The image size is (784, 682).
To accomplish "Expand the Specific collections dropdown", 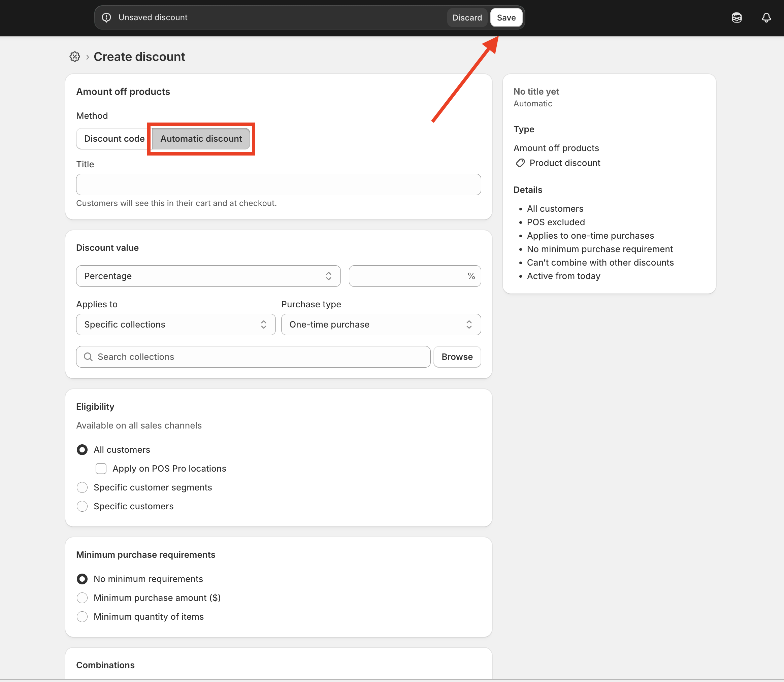I will coord(175,324).
